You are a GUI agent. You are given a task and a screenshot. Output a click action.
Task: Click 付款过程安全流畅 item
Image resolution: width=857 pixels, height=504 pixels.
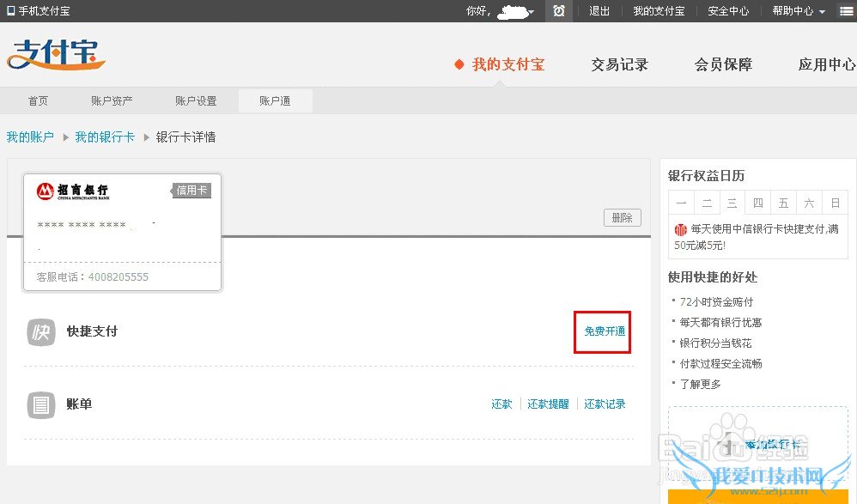click(720, 363)
